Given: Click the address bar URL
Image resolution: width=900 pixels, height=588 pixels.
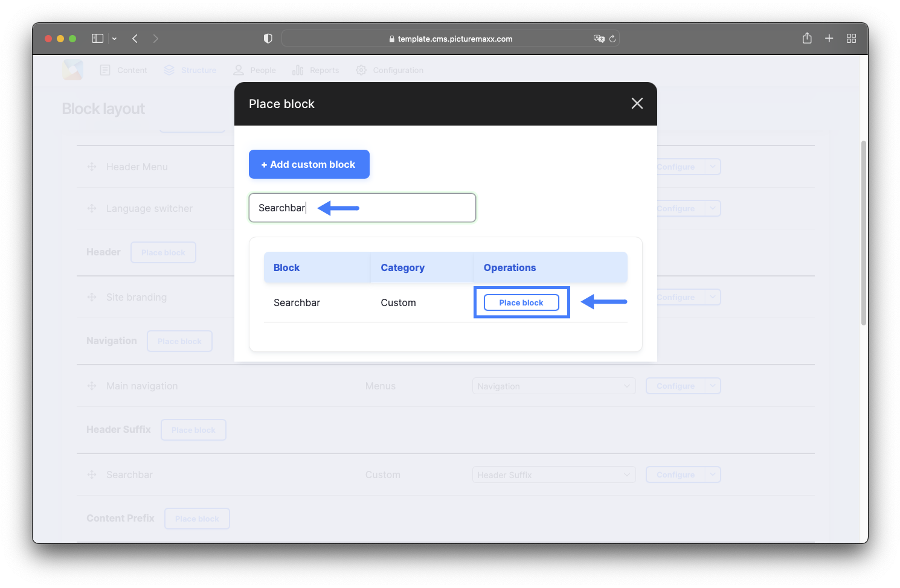Looking at the screenshot, I should coord(455,39).
